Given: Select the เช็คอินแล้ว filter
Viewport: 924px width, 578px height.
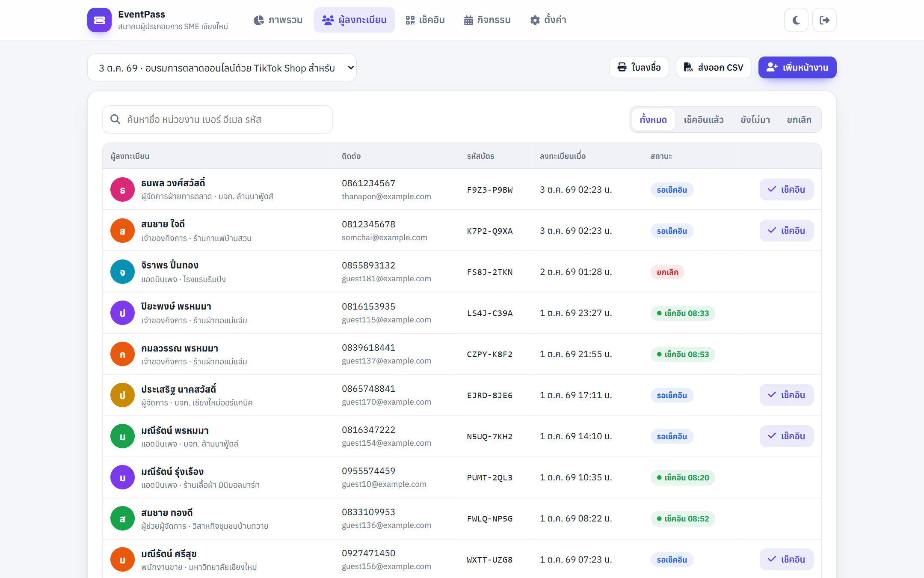Looking at the screenshot, I should tap(704, 119).
